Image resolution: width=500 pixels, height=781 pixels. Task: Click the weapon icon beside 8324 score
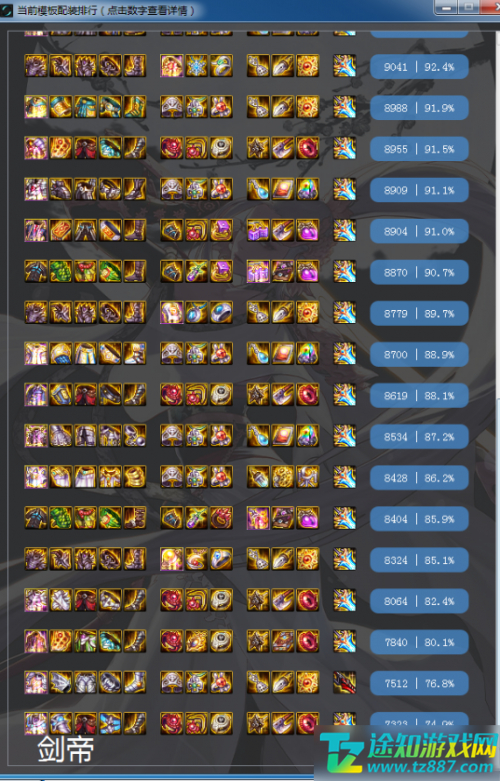(345, 559)
